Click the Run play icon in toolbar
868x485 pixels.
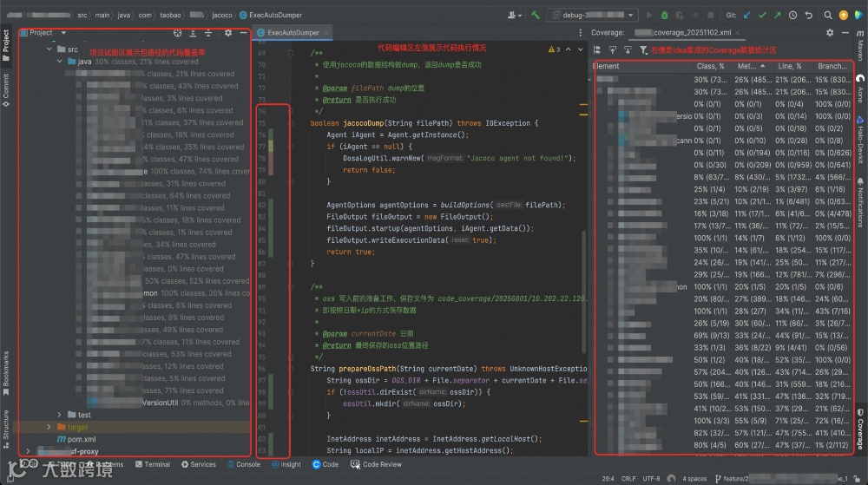(649, 15)
